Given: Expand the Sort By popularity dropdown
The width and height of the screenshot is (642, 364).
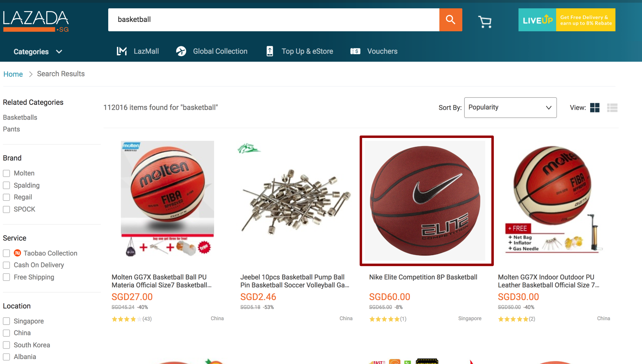Looking at the screenshot, I should click(510, 107).
